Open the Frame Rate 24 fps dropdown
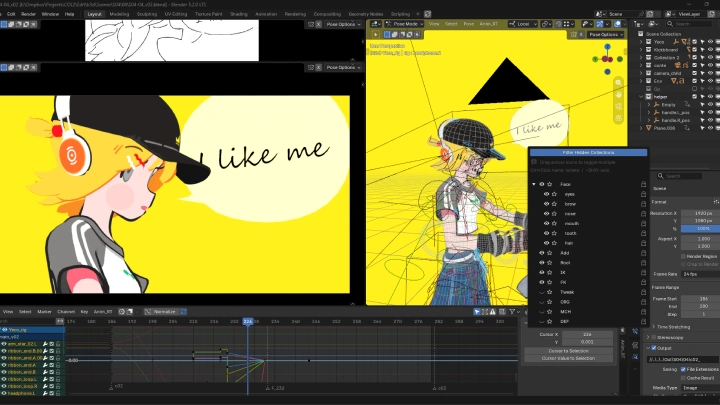Image resolution: width=720 pixels, height=405 pixels. coord(700,274)
